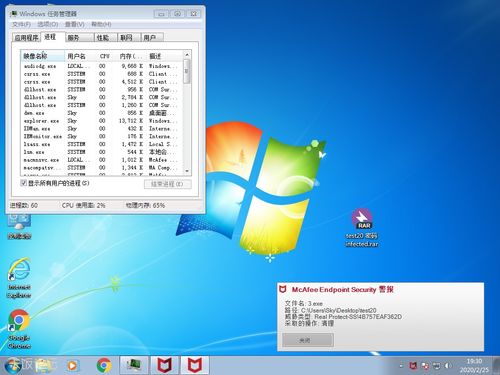Switch to the 应用程序 tab
The image size is (500, 375).
[26, 38]
